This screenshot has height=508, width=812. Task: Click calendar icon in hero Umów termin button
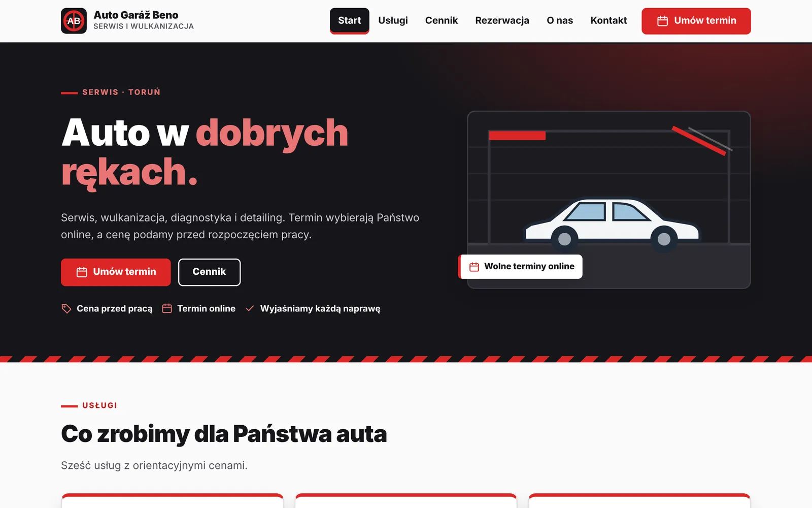point(82,272)
